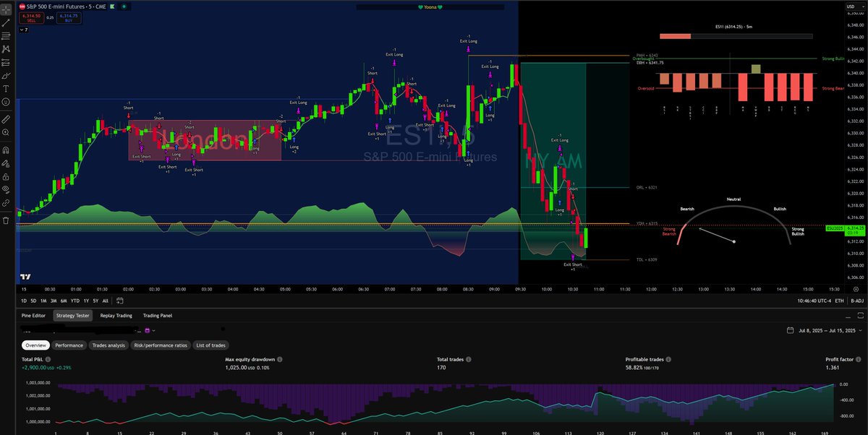Screen dimensions: 868x435
Task: Open the Fibonacci retracement tools
Action: pyautogui.click(x=7, y=35)
